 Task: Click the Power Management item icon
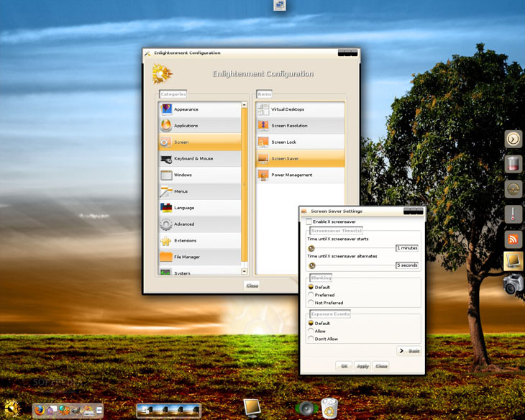[263, 175]
